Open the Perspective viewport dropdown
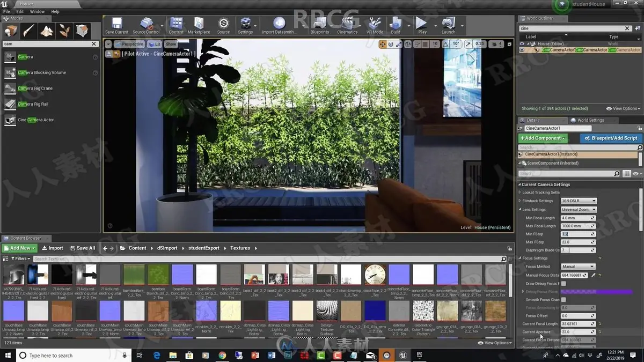Viewport: 644px width, 362px height. point(129,44)
